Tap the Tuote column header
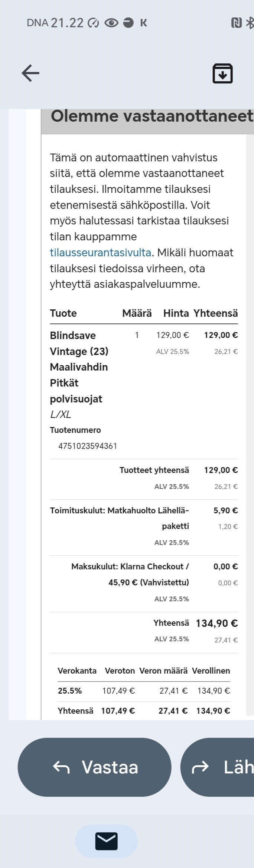Viewport: 254px width, 868px height. [x=63, y=313]
